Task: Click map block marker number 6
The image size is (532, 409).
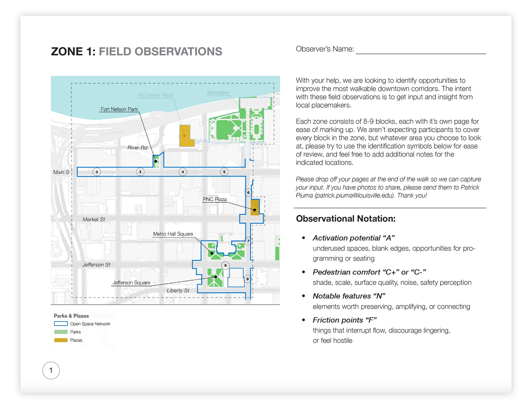Action: pos(248,193)
